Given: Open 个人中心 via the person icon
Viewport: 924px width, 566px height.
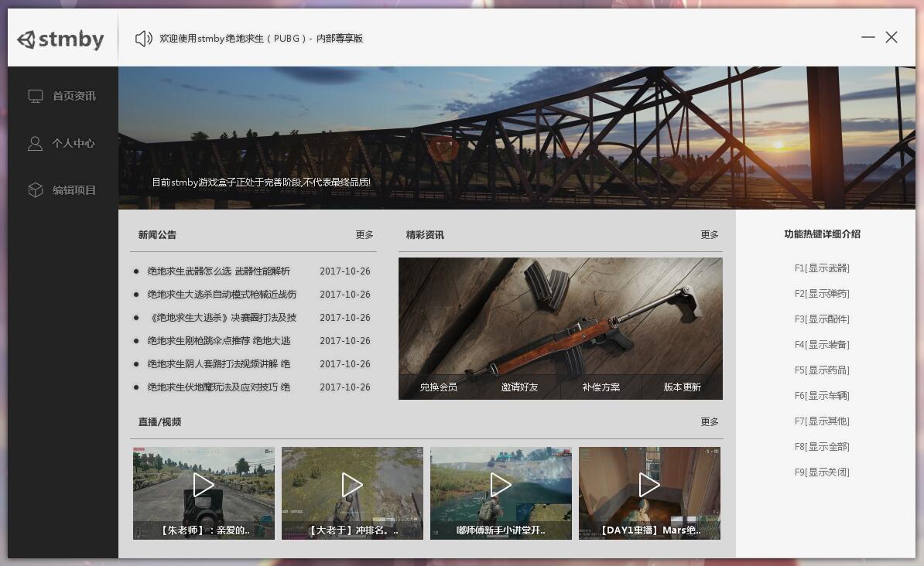Looking at the screenshot, I should 34,143.
